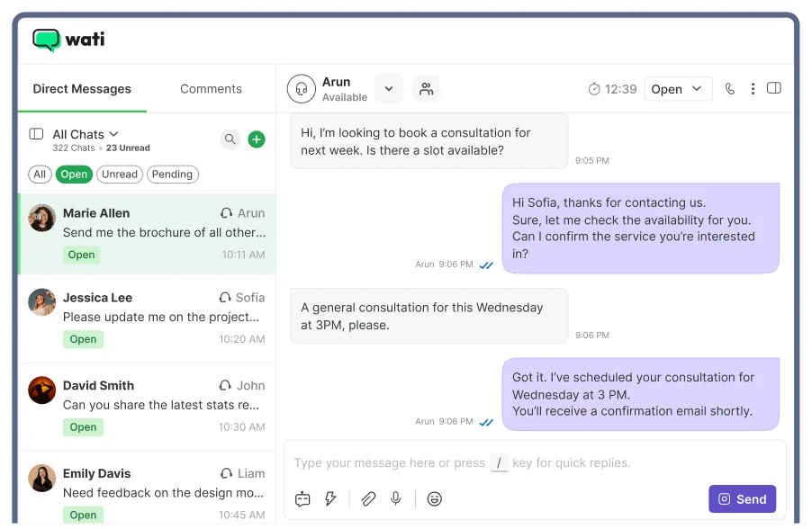Viewport: 812px width, 529px height.
Task: Click the search chats magnifier icon
Action: (x=230, y=139)
